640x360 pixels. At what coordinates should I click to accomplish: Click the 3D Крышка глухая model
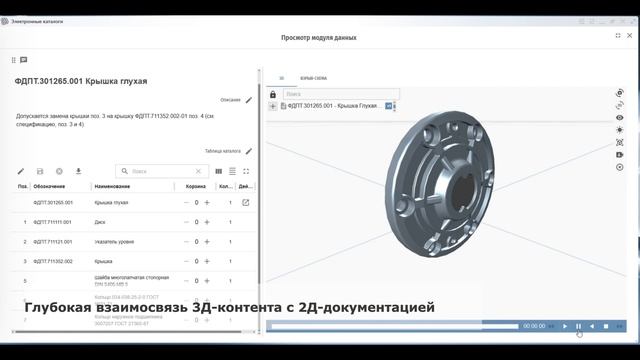440,184
